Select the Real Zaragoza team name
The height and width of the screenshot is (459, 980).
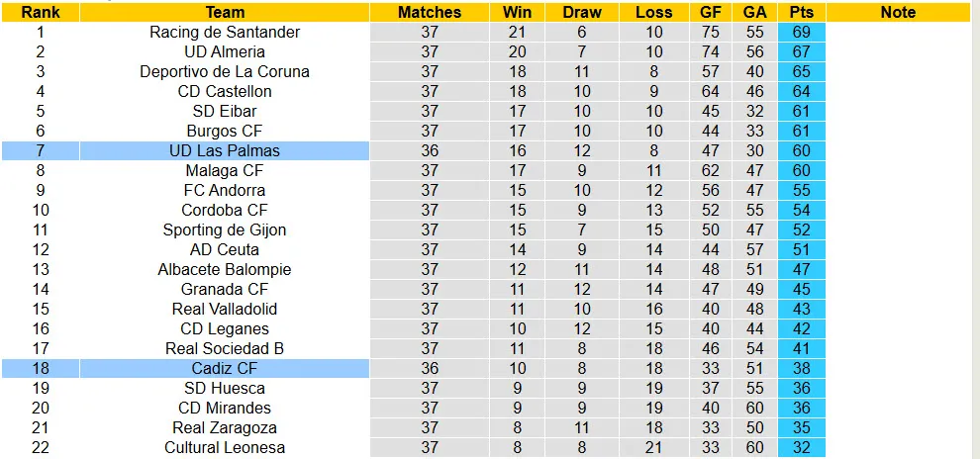pyautogui.click(x=225, y=427)
